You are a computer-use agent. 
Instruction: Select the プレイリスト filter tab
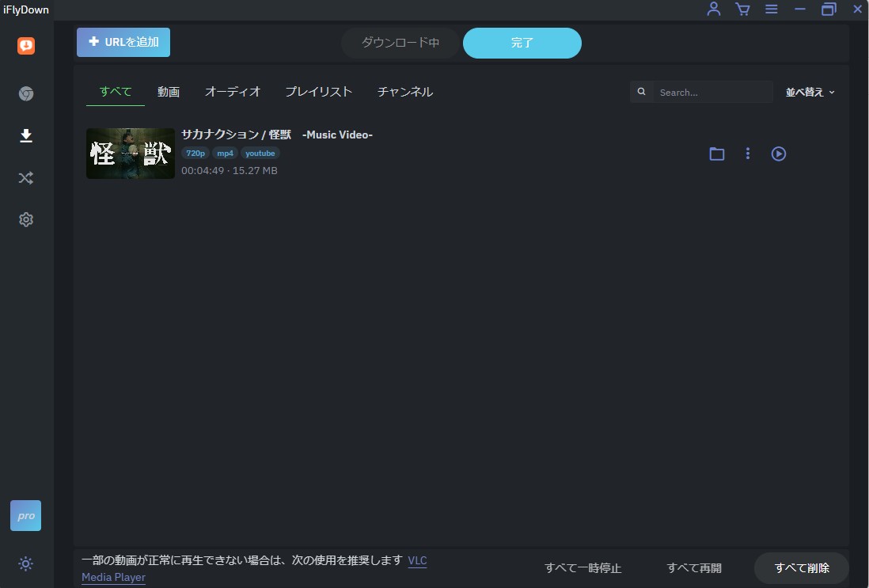[319, 92]
